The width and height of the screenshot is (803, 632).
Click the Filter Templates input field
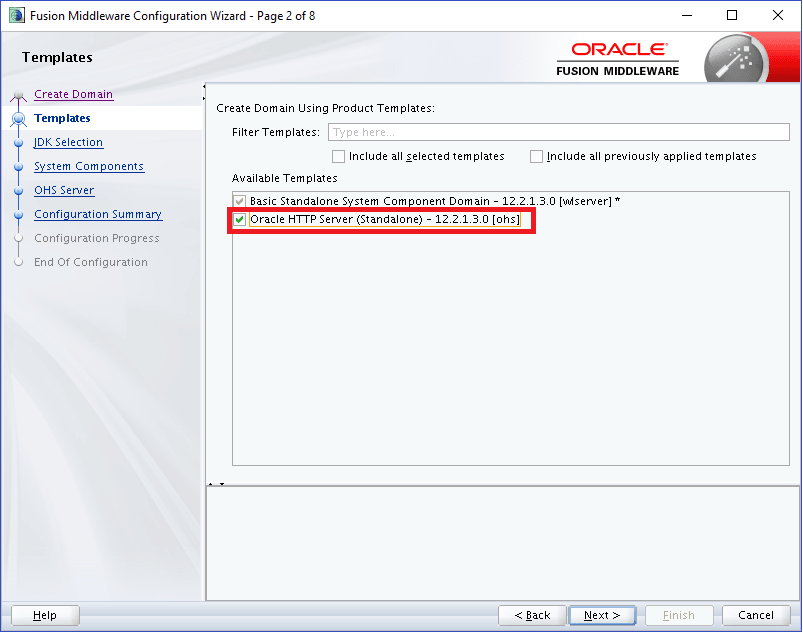click(x=560, y=132)
